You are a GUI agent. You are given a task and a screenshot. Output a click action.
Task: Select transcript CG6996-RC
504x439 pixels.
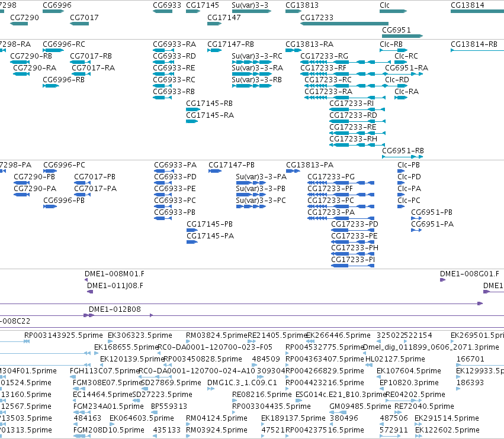pos(64,44)
